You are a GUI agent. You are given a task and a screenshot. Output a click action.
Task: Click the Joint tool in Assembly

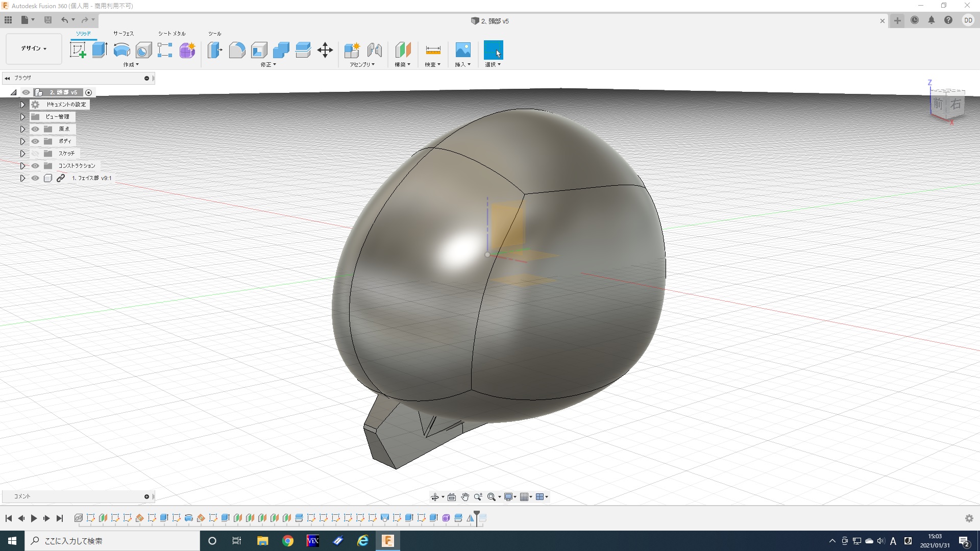[374, 50]
